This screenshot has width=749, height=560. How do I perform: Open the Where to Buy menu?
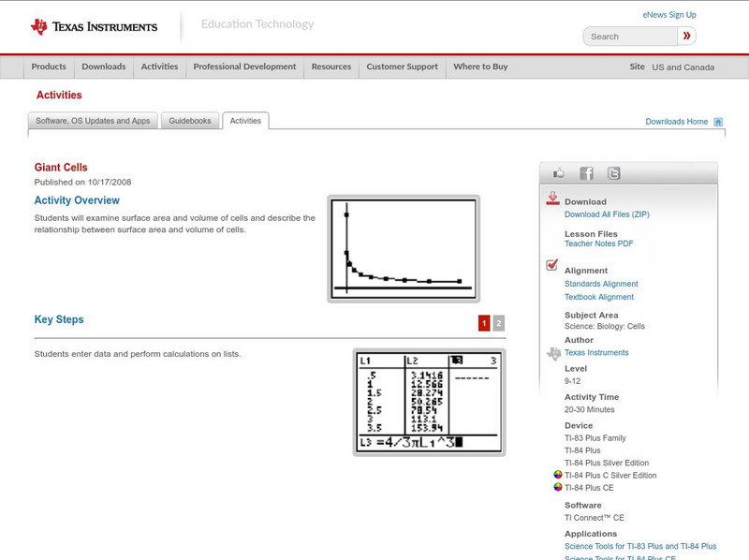click(480, 66)
